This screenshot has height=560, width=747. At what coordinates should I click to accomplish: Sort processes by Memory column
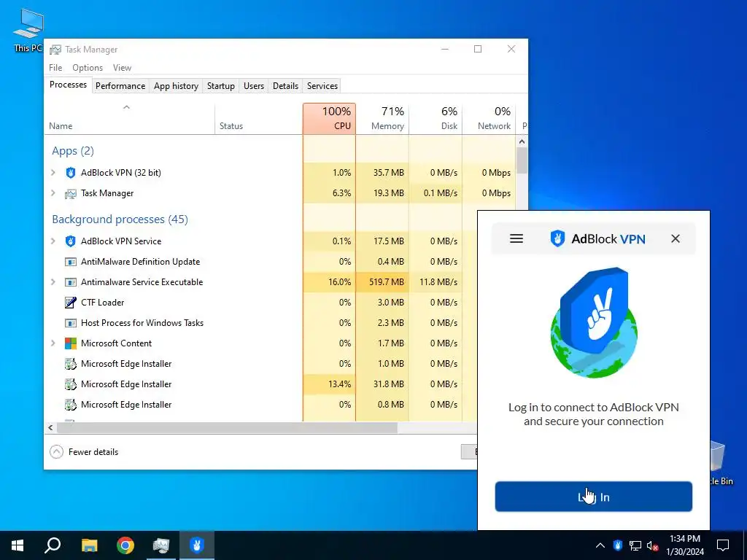382,119
